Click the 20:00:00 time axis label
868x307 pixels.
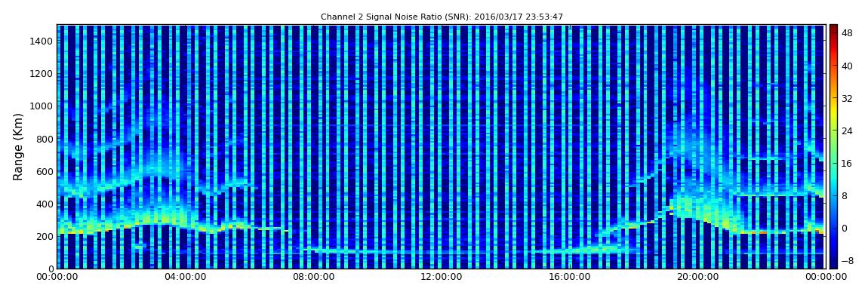[x=697, y=277]
